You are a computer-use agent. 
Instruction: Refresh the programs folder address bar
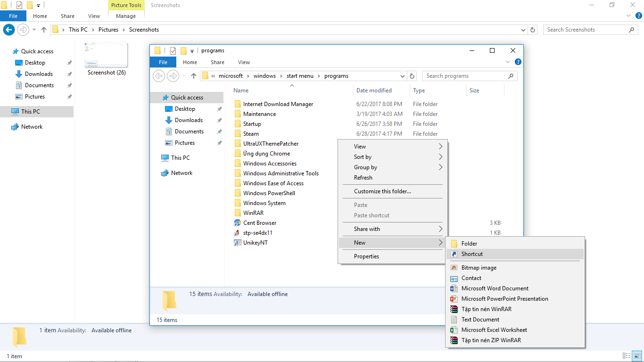pos(413,76)
